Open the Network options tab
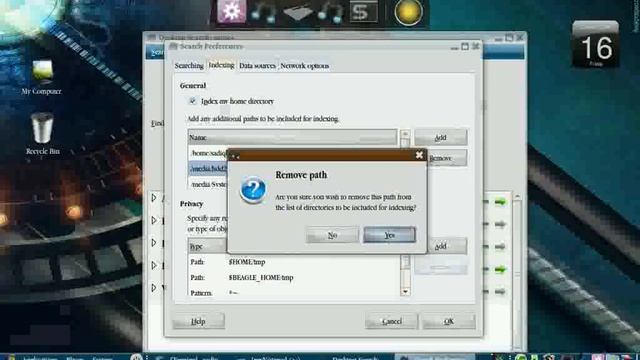The width and height of the screenshot is (640, 360). 304,66
